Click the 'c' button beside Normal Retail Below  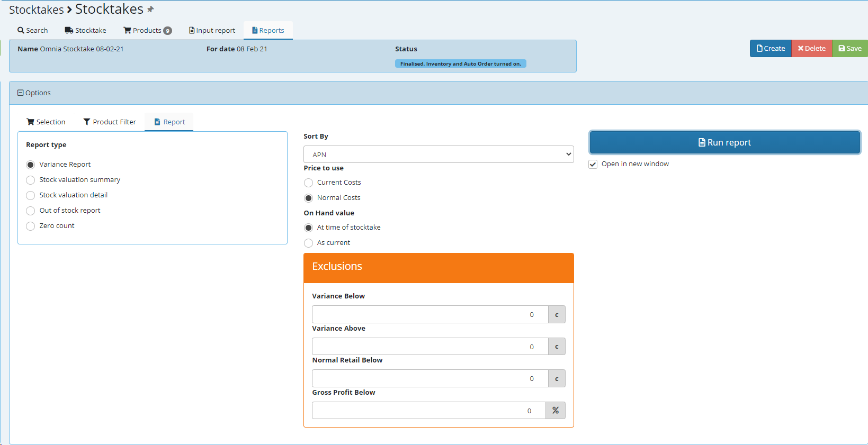pos(556,379)
